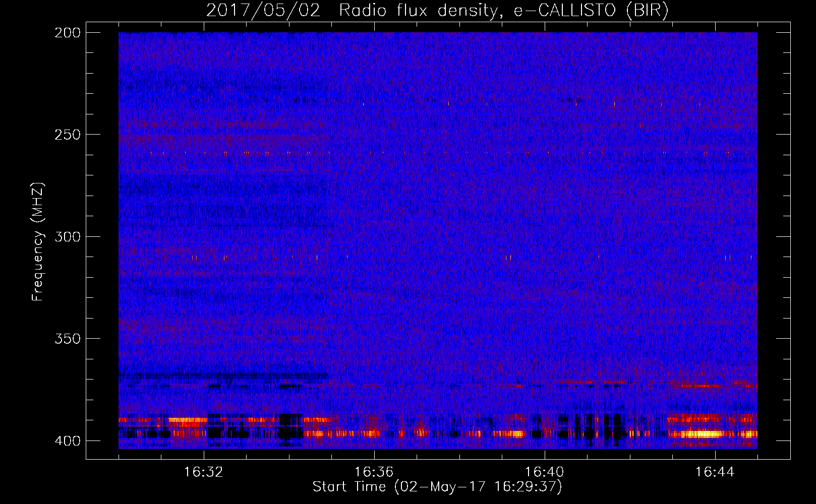Viewport: 816px width, 504px height.
Task: Select the 300 frequency tick label
Action: (68, 236)
